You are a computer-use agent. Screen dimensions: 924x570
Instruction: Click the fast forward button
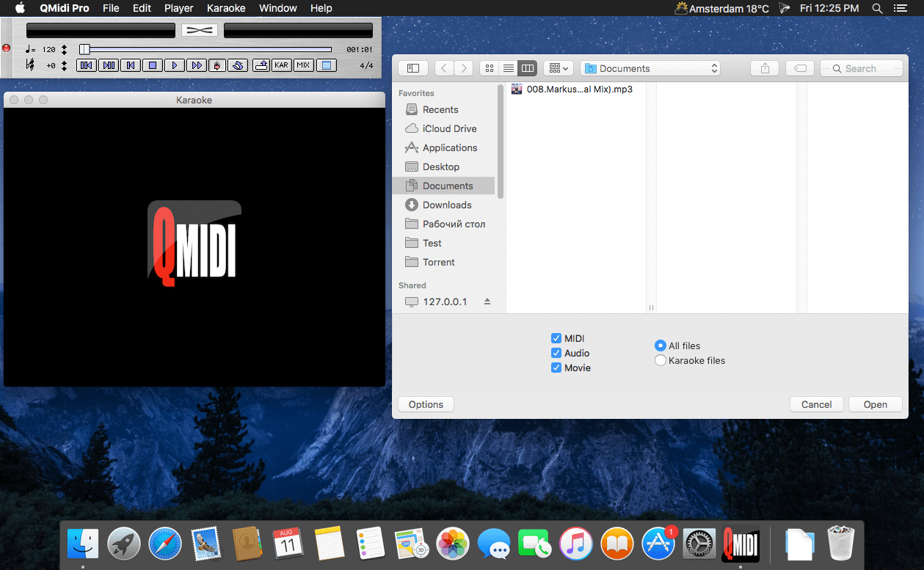196,65
